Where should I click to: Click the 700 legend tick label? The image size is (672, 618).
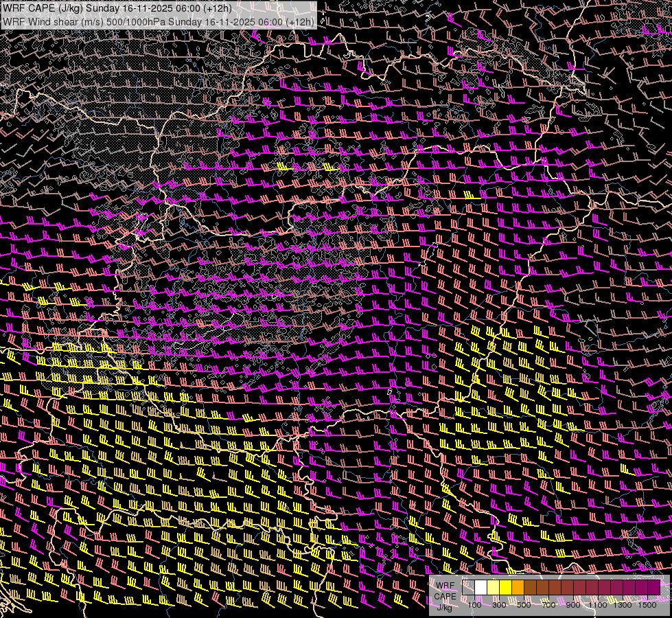coord(548,604)
